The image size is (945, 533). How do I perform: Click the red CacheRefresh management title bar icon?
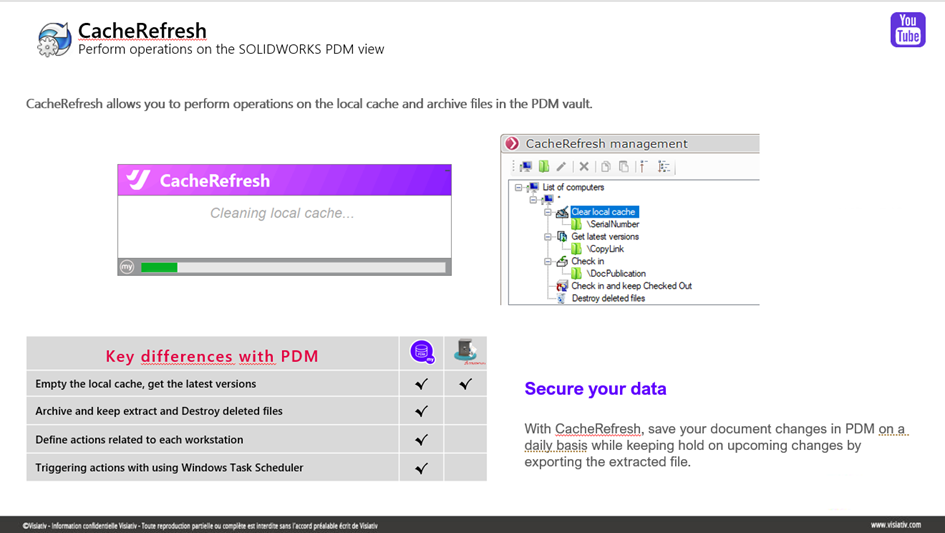click(x=512, y=144)
